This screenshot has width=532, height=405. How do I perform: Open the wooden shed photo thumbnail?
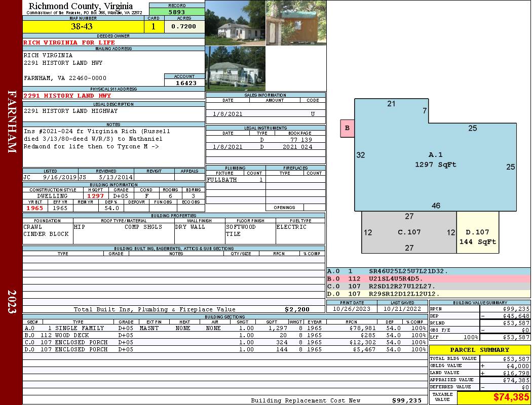pos(296,23)
